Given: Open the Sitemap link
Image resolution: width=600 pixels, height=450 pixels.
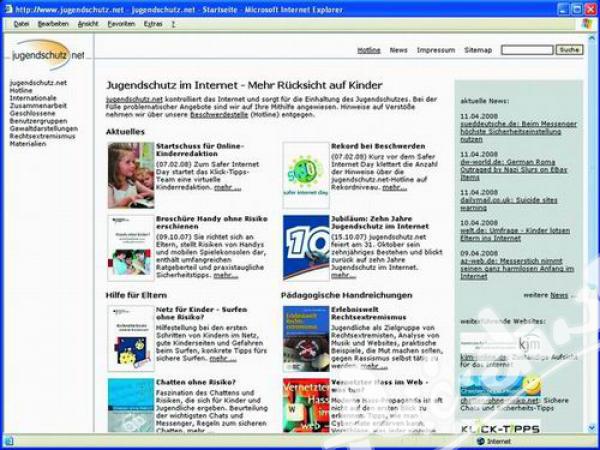Looking at the screenshot, I should pos(478,50).
